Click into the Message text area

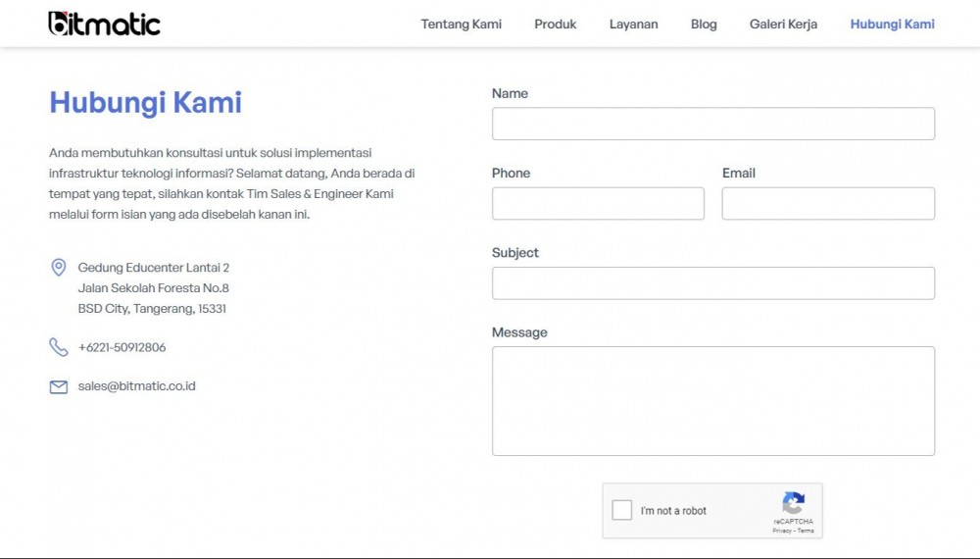coord(713,401)
